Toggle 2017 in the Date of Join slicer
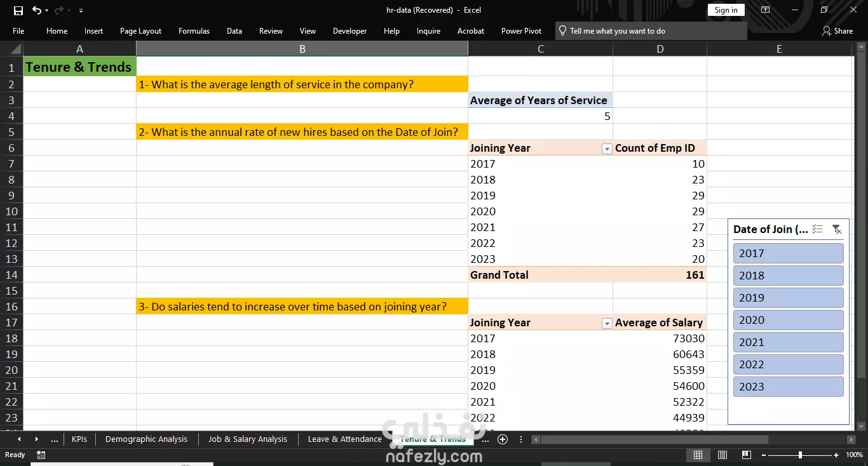Screen dimensions: 868x466 (x=788, y=253)
